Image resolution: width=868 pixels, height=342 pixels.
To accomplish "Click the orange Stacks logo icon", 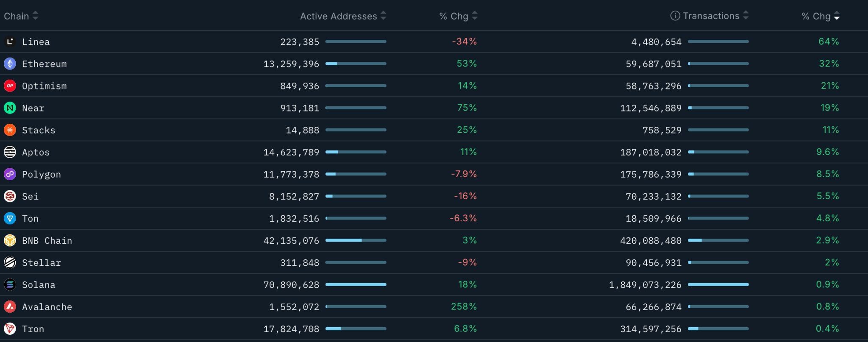I will tap(10, 130).
